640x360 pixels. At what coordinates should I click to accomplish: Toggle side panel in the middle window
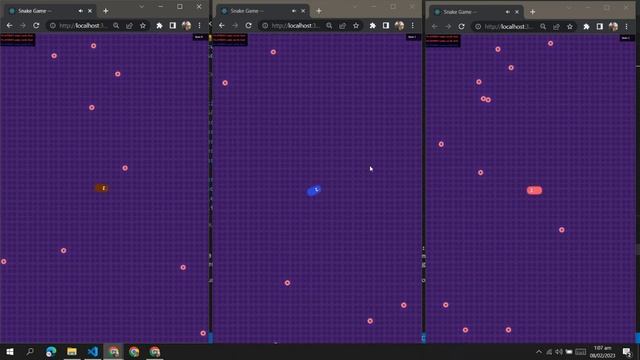click(x=386, y=25)
